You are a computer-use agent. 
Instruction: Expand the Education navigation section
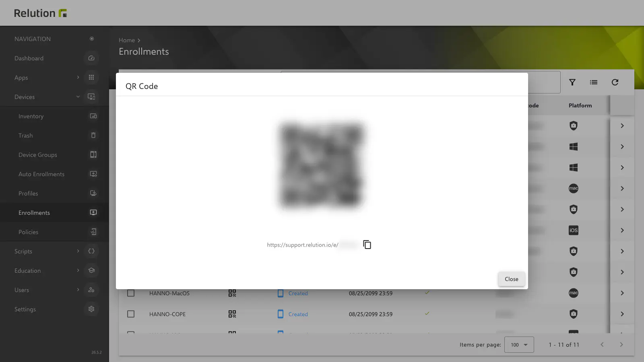pos(78,271)
